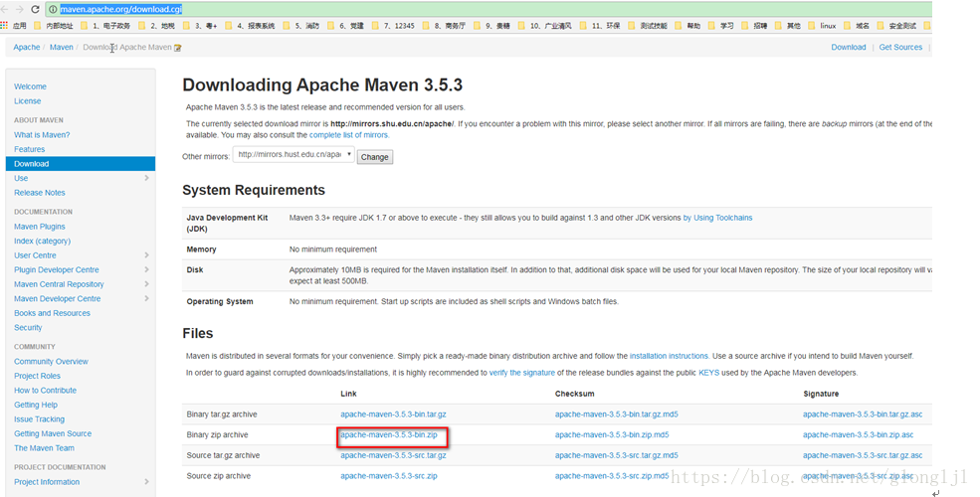This screenshot has height=497, width=980.
Task: Open Community Overview sidebar link
Action: (x=52, y=362)
